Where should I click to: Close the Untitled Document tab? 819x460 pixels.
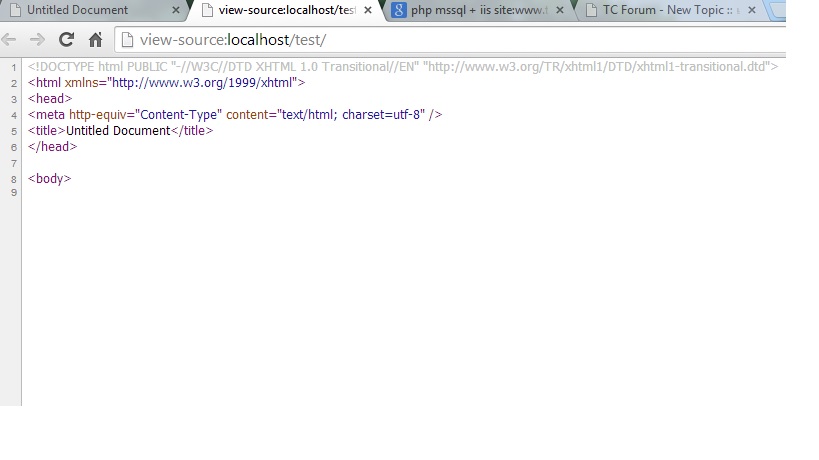point(176,10)
